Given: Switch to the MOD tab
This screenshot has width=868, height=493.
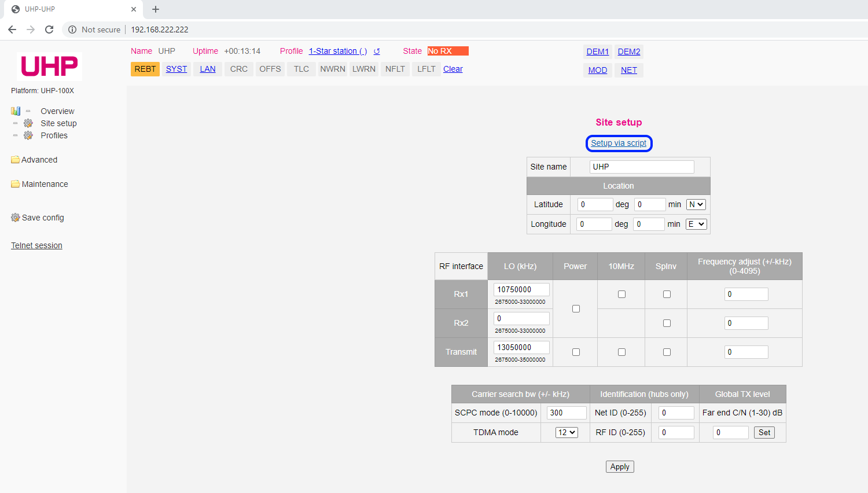Looking at the screenshot, I should point(598,70).
